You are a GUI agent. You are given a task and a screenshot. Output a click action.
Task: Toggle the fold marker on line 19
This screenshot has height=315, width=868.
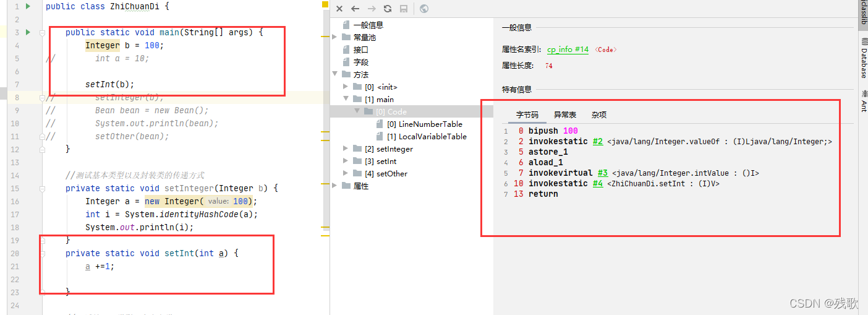coord(41,240)
